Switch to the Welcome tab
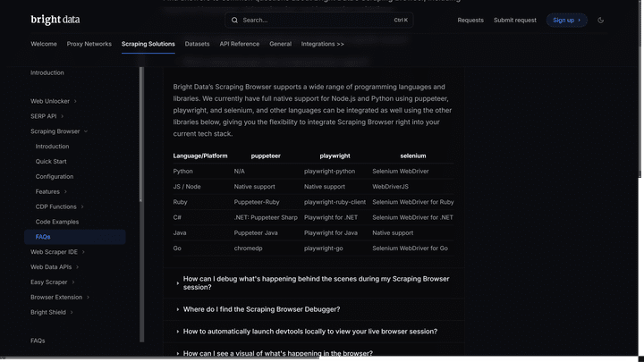 44,44
